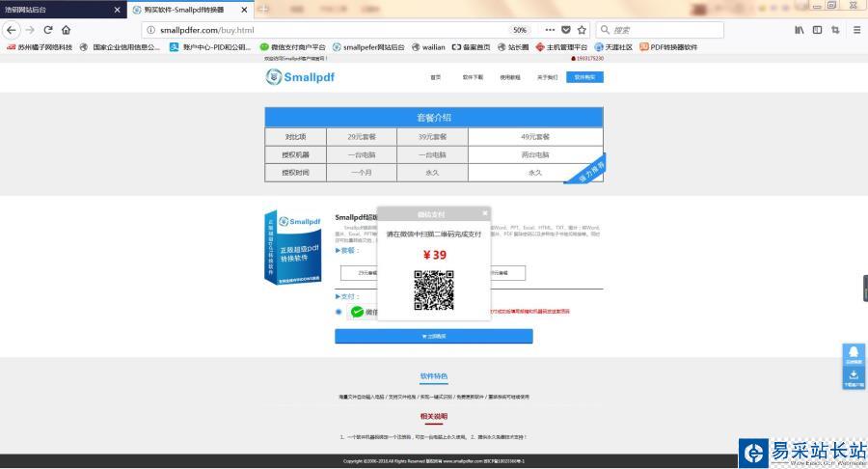Reload the page with the refresh icon
Viewport: 868px width, 469px height.
coord(48,30)
